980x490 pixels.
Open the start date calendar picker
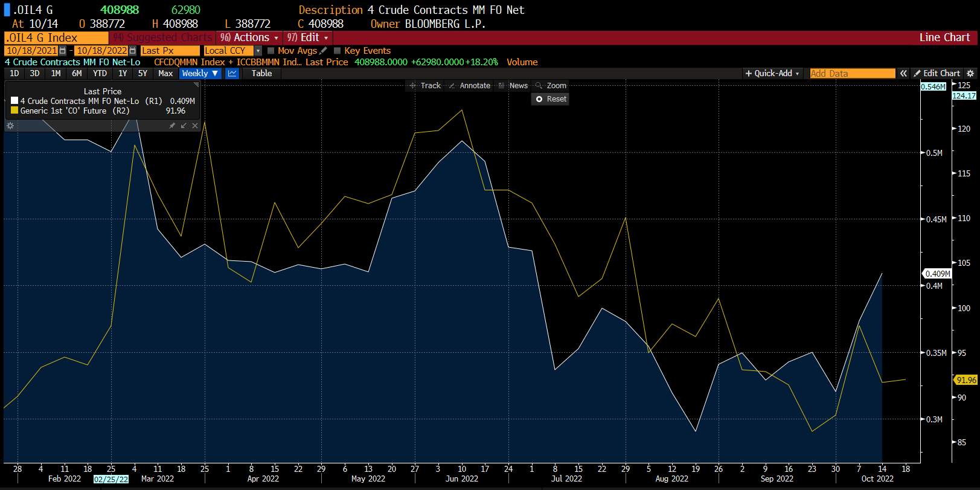62,51
